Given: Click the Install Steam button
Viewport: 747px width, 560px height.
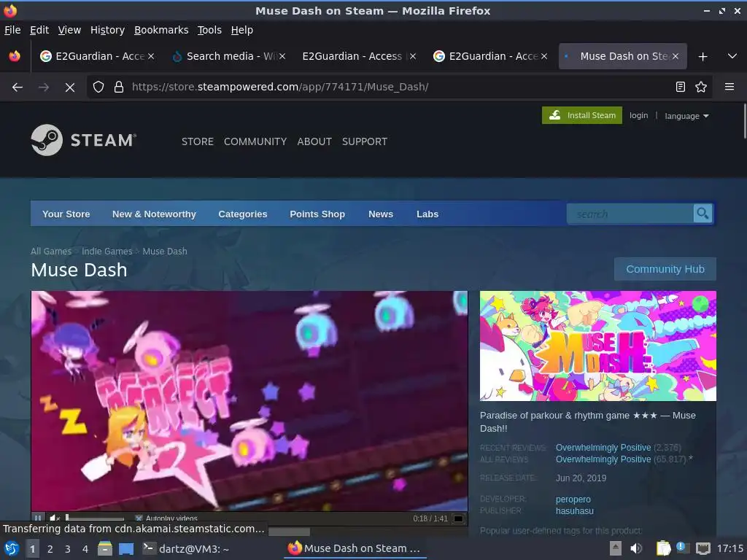Looking at the screenshot, I should point(581,115).
